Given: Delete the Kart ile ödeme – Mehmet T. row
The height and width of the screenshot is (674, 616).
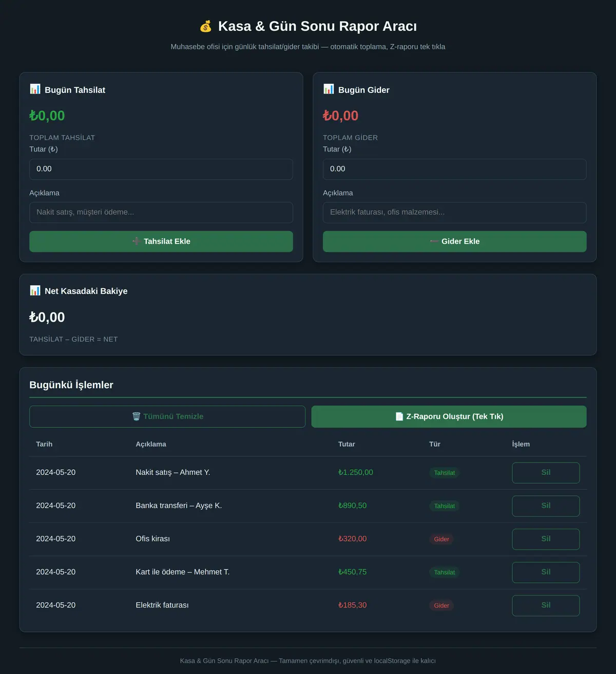Looking at the screenshot, I should (546, 572).
